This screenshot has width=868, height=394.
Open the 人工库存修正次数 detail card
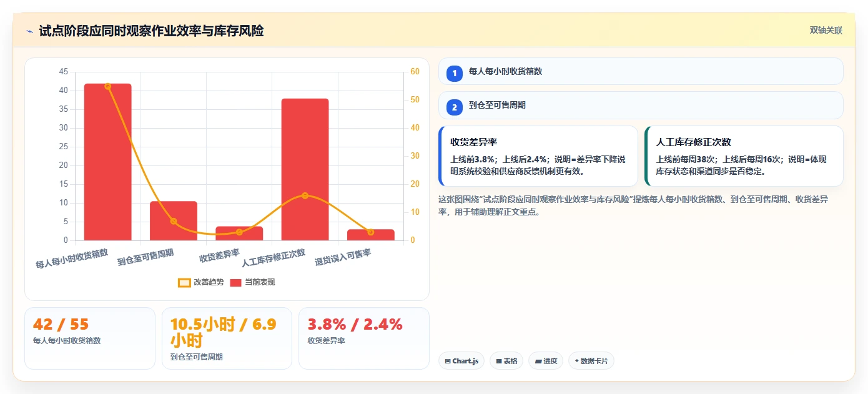[x=744, y=156]
